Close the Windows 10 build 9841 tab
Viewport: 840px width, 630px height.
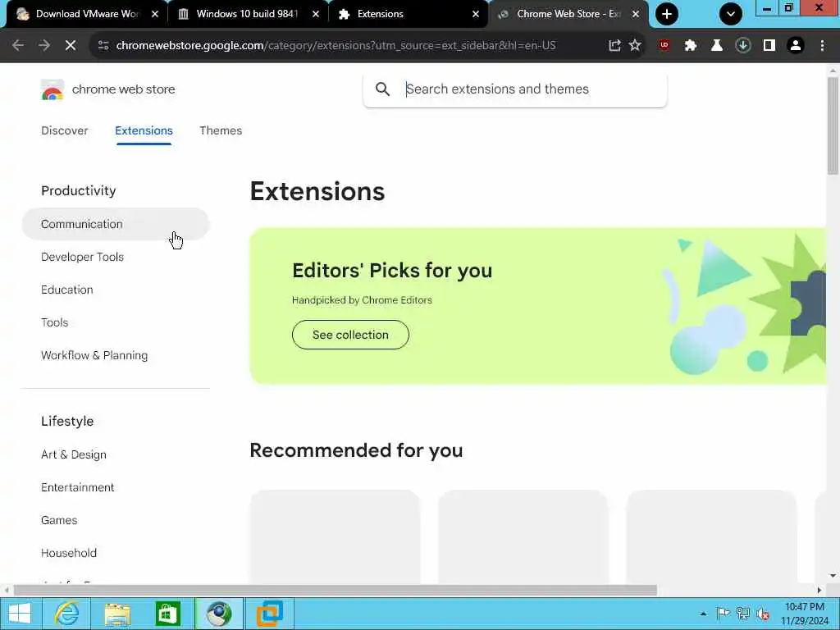(x=316, y=15)
